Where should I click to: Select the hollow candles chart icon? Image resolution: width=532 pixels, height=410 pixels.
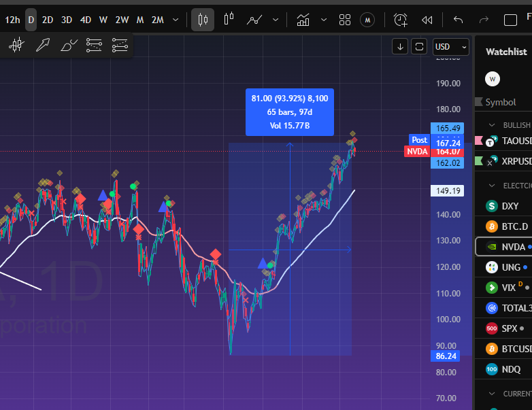click(x=229, y=19)
